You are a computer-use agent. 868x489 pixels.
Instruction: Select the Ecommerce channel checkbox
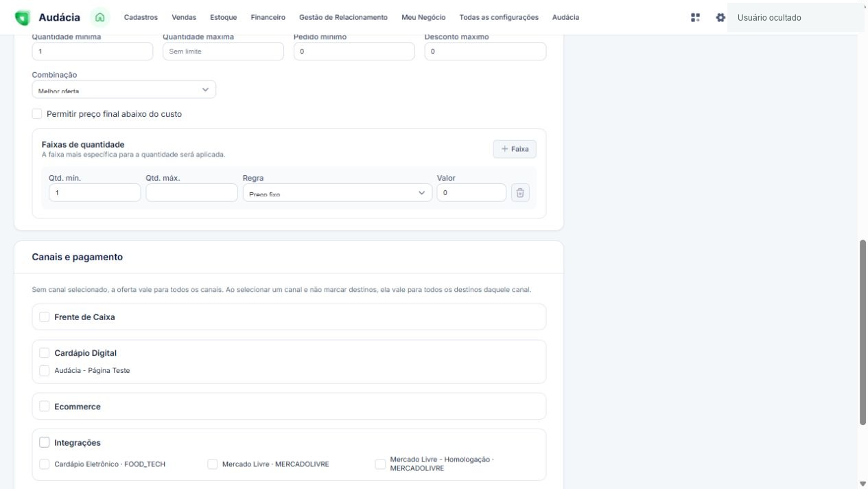coord(45,407)
